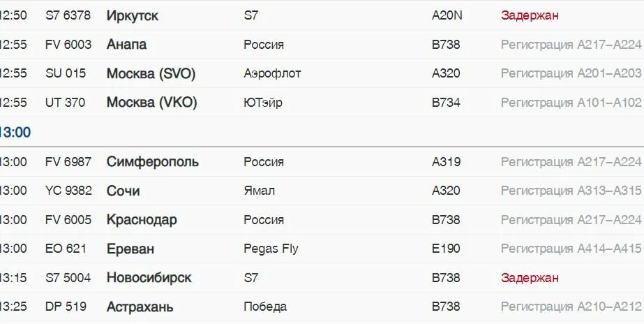
Task: Click flight number UT 370
Action: 65,103
